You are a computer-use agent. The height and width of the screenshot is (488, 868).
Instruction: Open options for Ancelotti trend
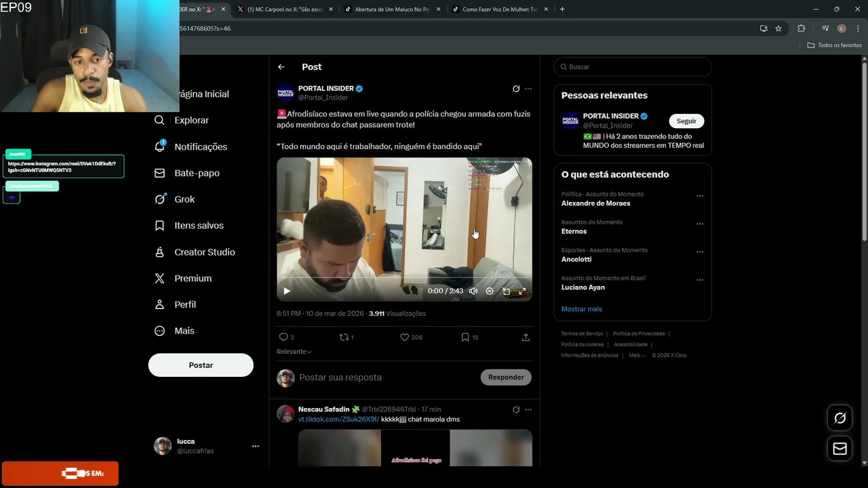click(x=700, y=251)
